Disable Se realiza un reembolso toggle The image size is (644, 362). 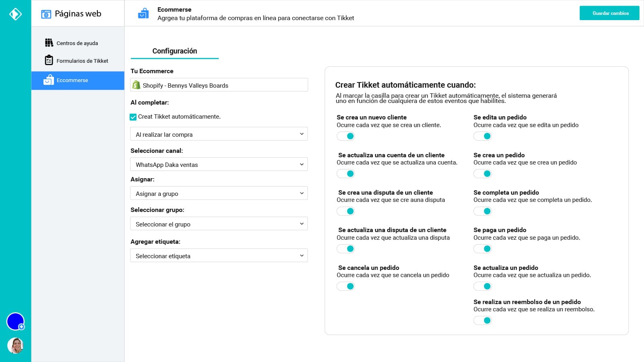483,321
